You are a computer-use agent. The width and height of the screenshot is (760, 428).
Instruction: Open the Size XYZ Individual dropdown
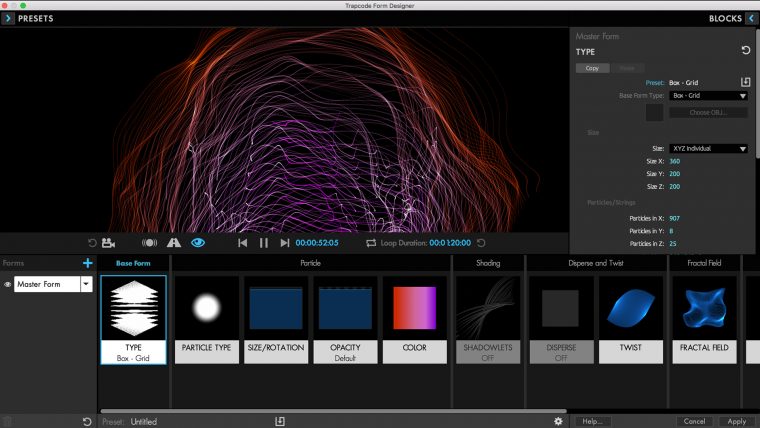pos(709,148)
